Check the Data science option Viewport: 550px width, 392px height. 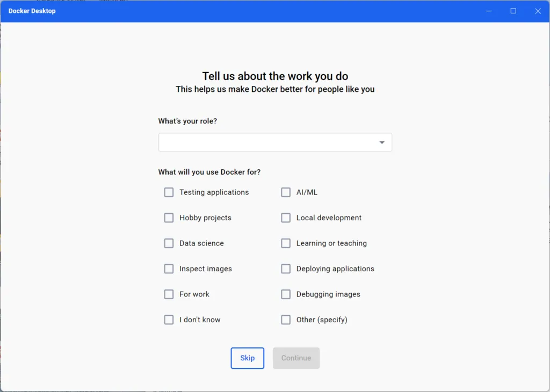coord(169,243)
